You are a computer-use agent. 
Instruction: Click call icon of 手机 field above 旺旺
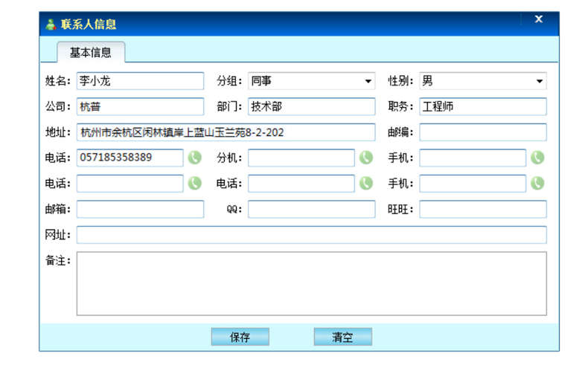tap(537, 183)
